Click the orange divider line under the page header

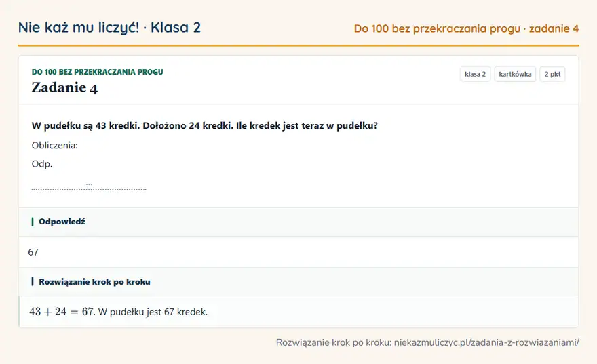pos(298,45)
